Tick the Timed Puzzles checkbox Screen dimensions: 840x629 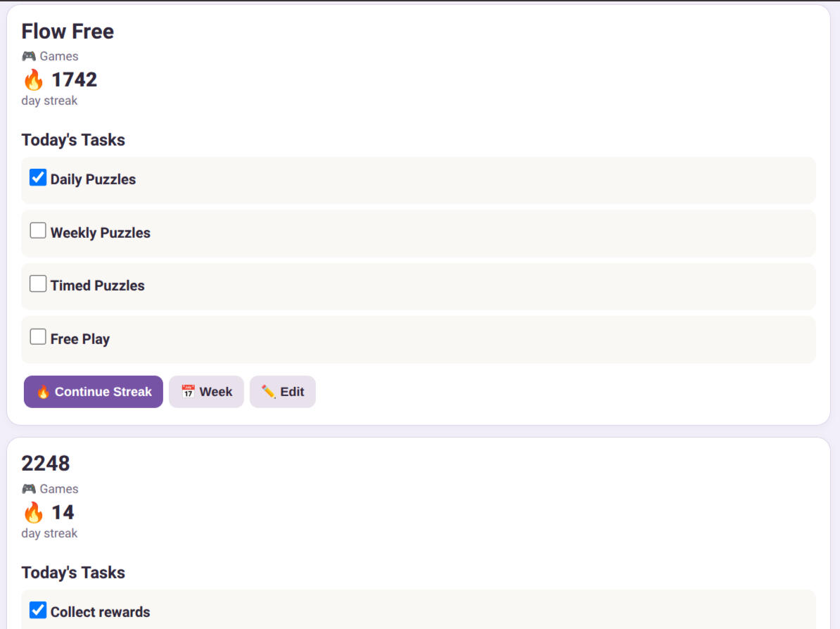pos(37,284)
